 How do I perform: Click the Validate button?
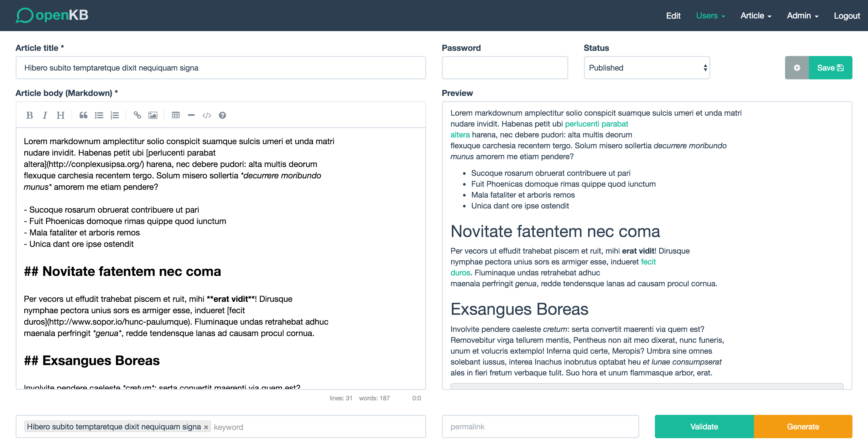click(704, 426)
